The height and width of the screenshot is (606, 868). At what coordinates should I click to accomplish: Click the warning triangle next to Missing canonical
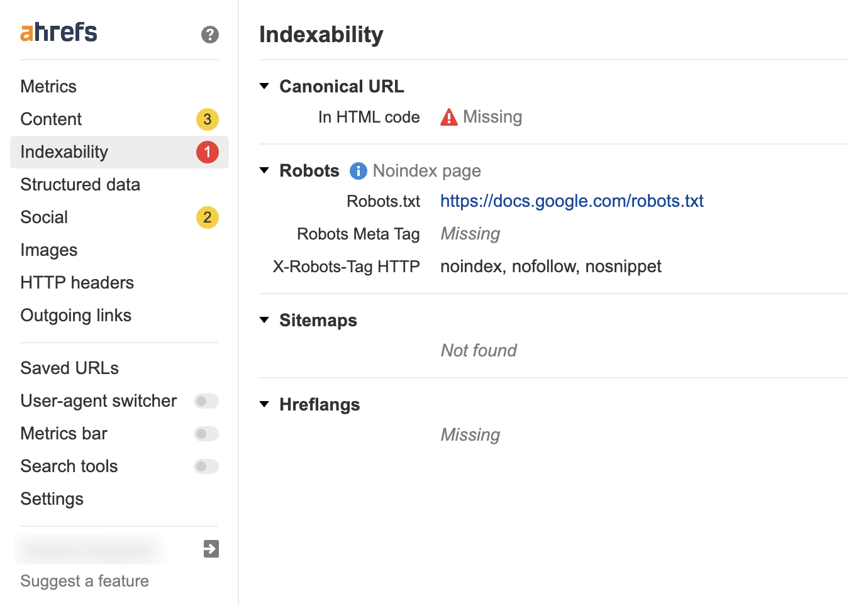(448, 117)
